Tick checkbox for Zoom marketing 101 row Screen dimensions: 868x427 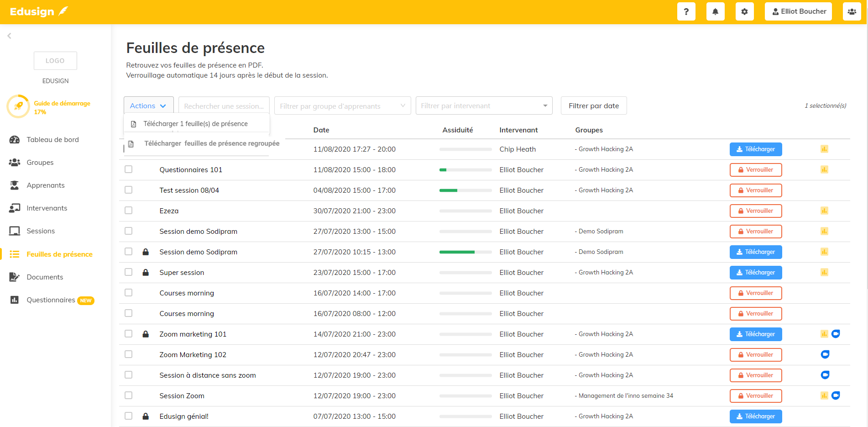(129, 334)
